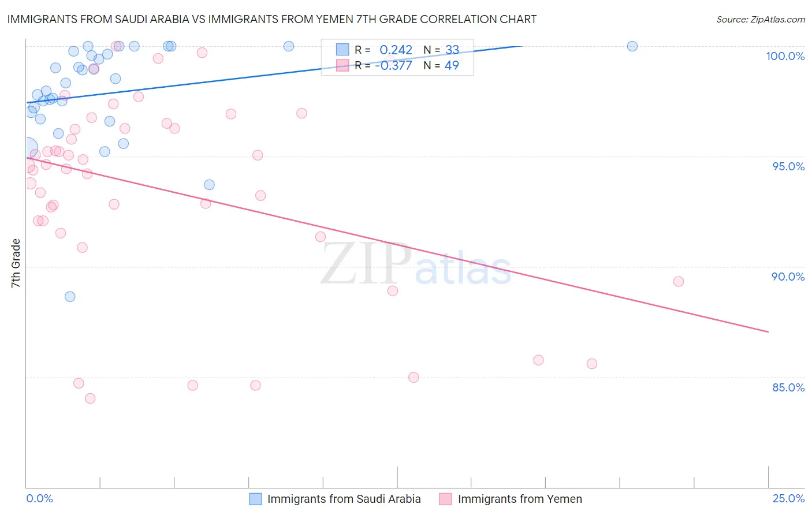Viewport: 812px width, 515px height.
Task: Click the blue Saudi Arabia legend swatch at bottom
Action: pyautogui.click(x=255, y=499)
